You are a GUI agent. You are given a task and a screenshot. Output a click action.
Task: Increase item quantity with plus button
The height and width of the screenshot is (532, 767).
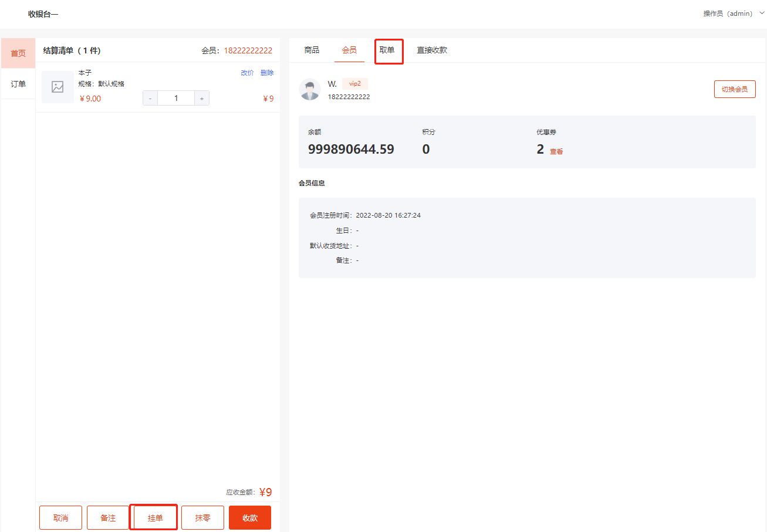(x=201, y=99)
